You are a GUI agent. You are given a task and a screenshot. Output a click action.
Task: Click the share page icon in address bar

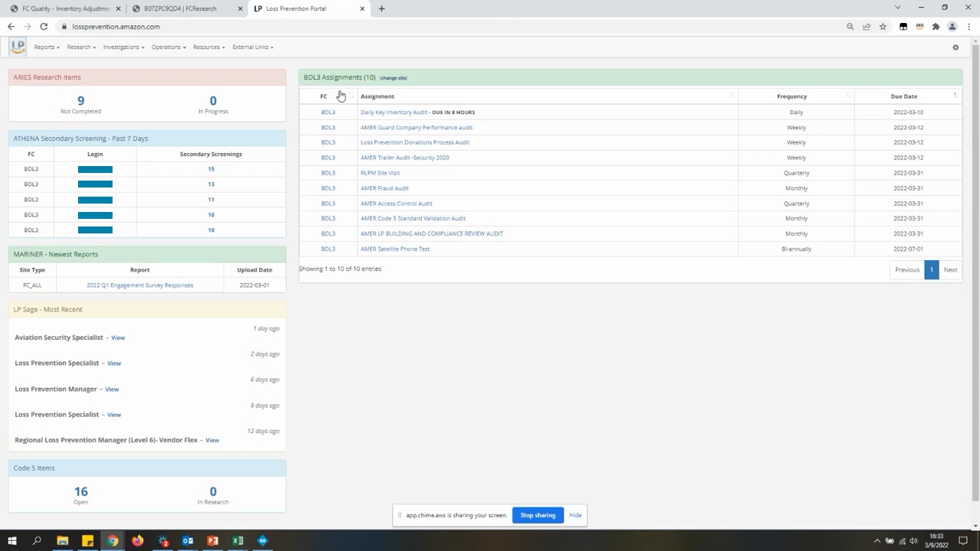867,27
